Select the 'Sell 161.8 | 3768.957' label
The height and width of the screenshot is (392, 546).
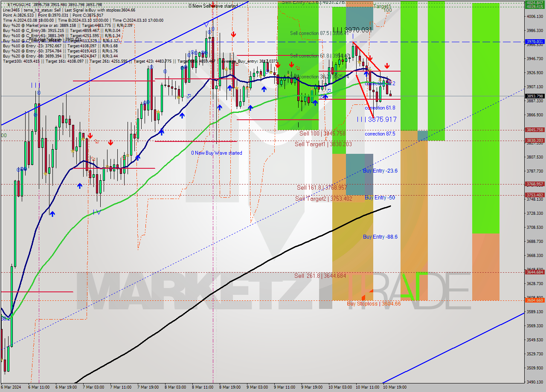pyautogui.click(x=322, y=187)
